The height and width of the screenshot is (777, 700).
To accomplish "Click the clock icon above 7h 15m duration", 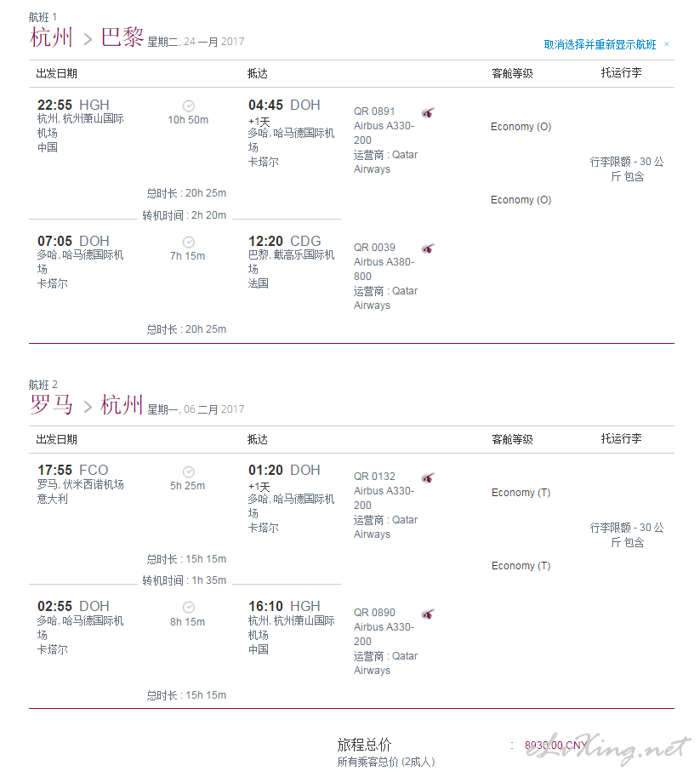I will pyautogui.click(x=189, y=242).
